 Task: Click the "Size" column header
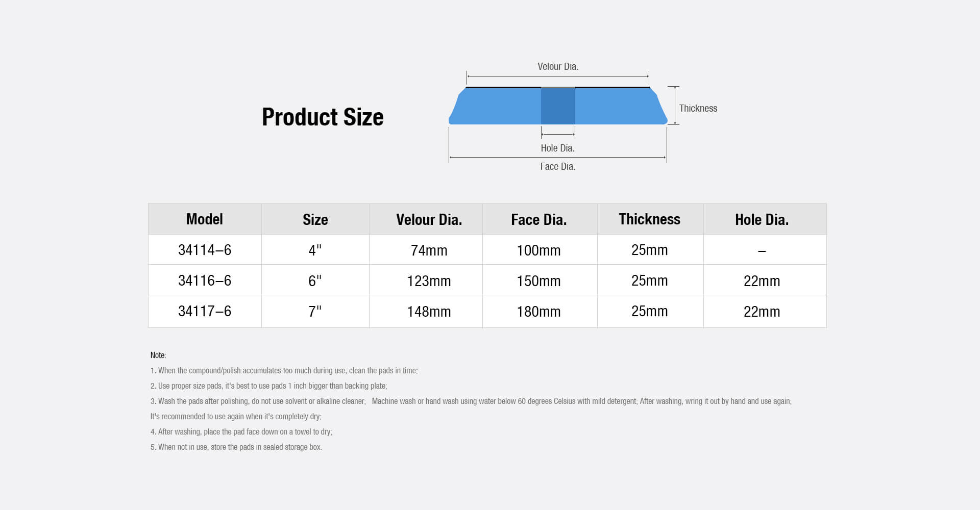tap(315, 219)
